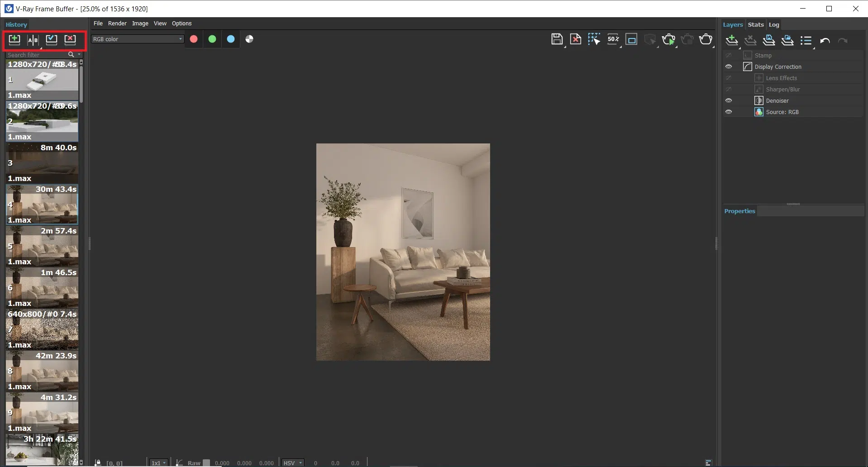
Task: Click the Undo arrow in Layers panel
Action: (x=825, y=41)
